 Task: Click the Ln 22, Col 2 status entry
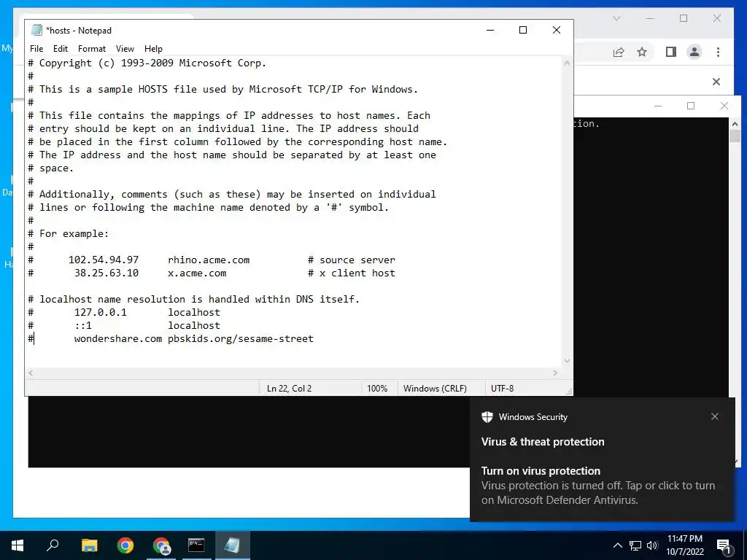click(289, 389)
